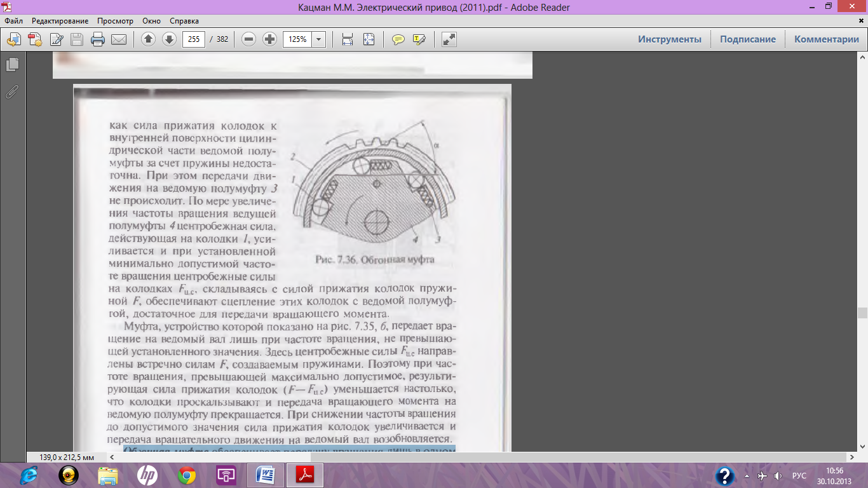The image size is (868, 488).
Task: Click the caption Рис. 7.36. Обгонная муфта
Action: click(x=375, y=260)
